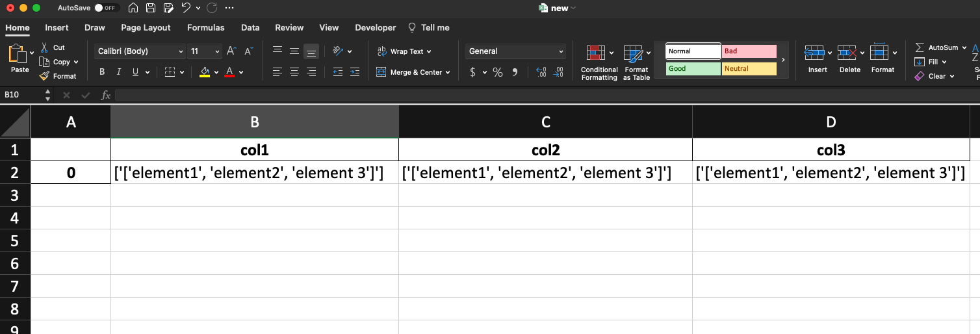Screen dimensions: 980x334
Task: Switch to the Insert tab
Action: (57, 27)
